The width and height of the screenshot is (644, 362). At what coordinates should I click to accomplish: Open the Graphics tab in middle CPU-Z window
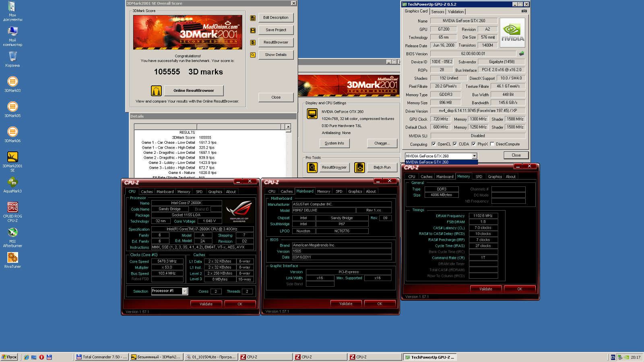pos(355,192)
